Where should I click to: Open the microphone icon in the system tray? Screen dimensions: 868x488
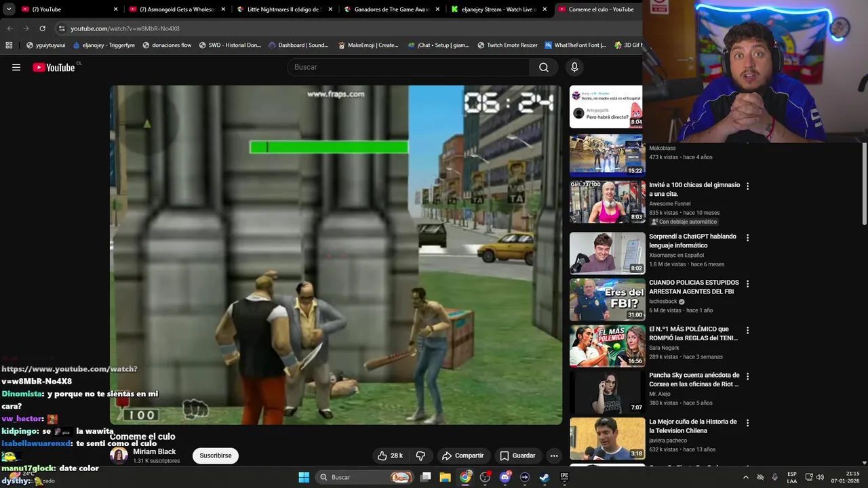(774, 477)
